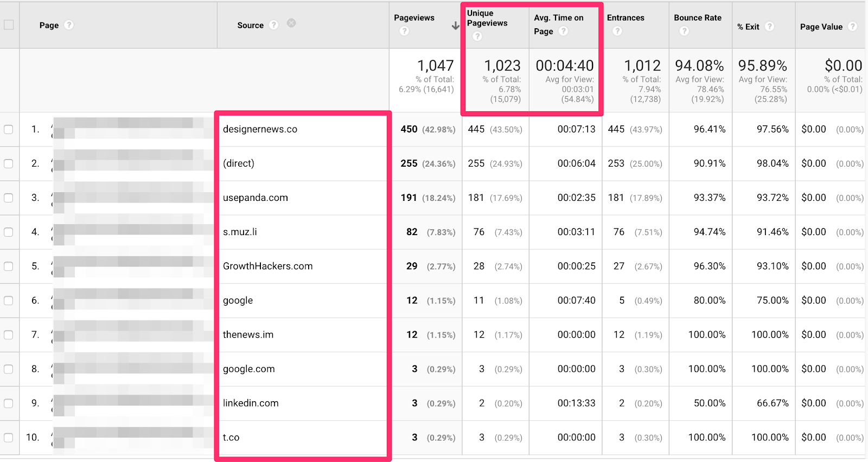Open help icon beside Avg. Time on Page

[564, 31]
